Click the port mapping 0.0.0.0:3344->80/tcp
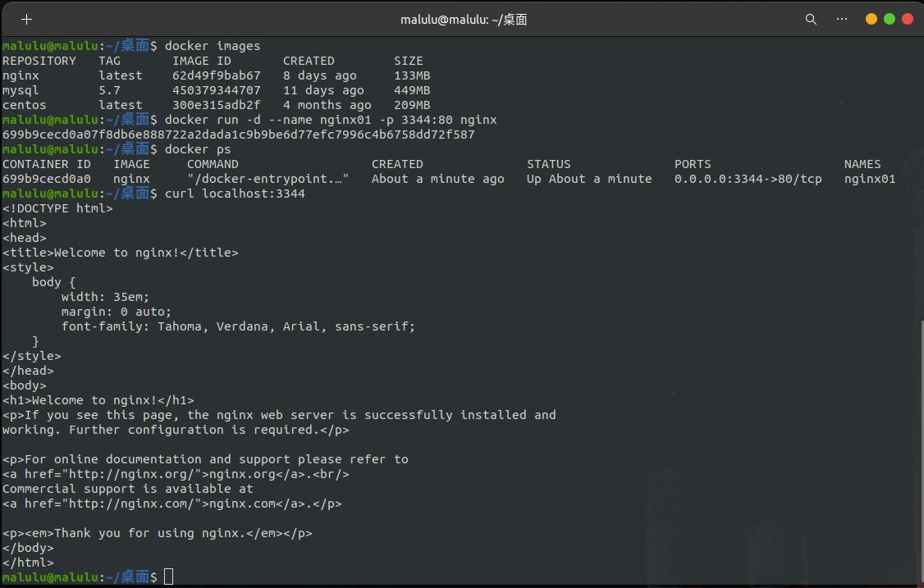This screenshot has width=924, height=588. pos(748,179)
